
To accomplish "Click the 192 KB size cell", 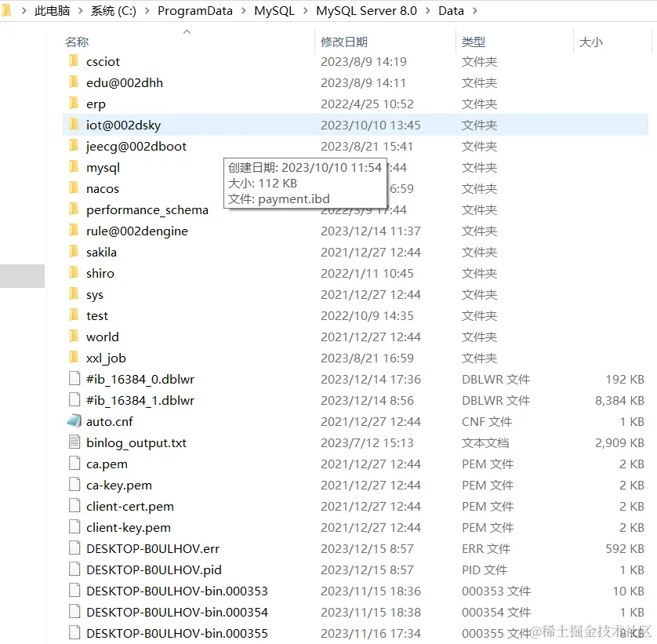I will tap(625, 379).
